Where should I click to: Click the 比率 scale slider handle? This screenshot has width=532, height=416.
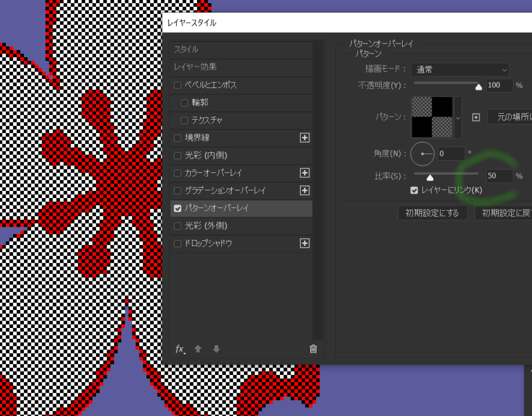[x=430, y=177]
